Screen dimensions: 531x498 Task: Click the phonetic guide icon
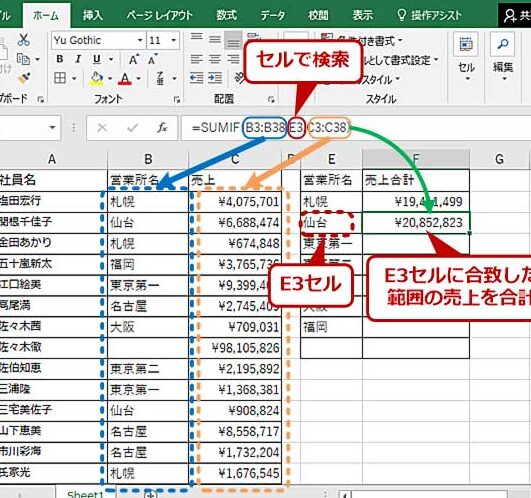click(x=160, y=79)
